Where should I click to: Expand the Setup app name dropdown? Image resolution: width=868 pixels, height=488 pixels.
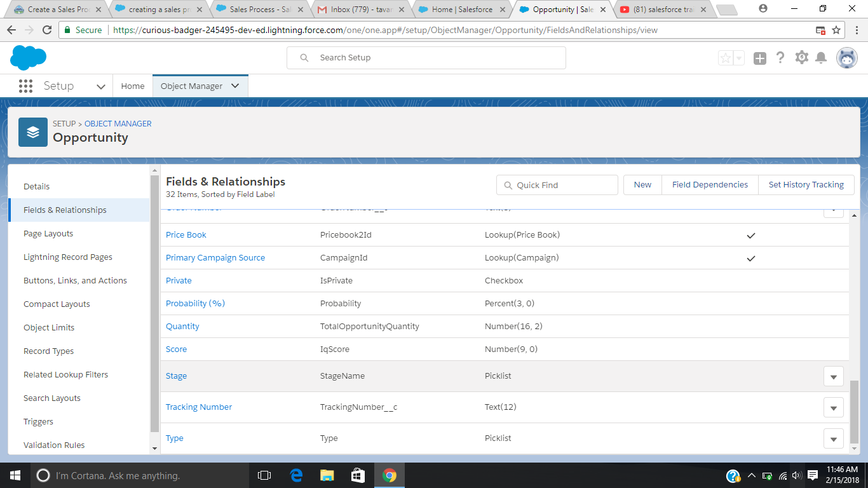coord(100,86)
